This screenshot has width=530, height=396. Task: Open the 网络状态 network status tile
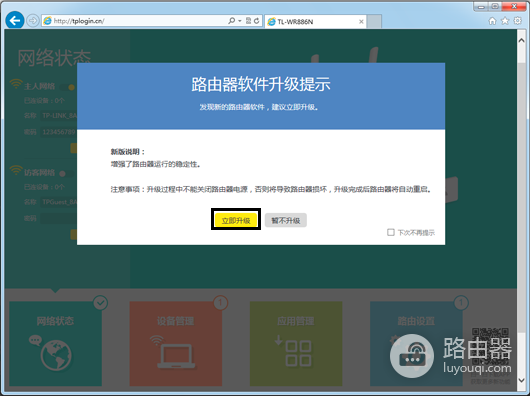(x=55, y=344)
